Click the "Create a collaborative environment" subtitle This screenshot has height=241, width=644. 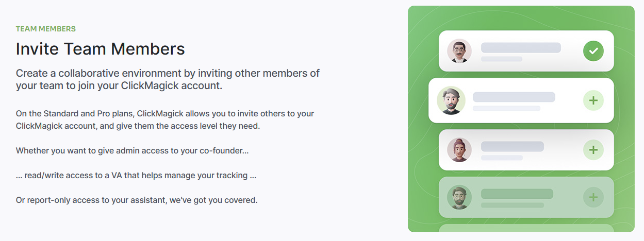coord(168,79)
